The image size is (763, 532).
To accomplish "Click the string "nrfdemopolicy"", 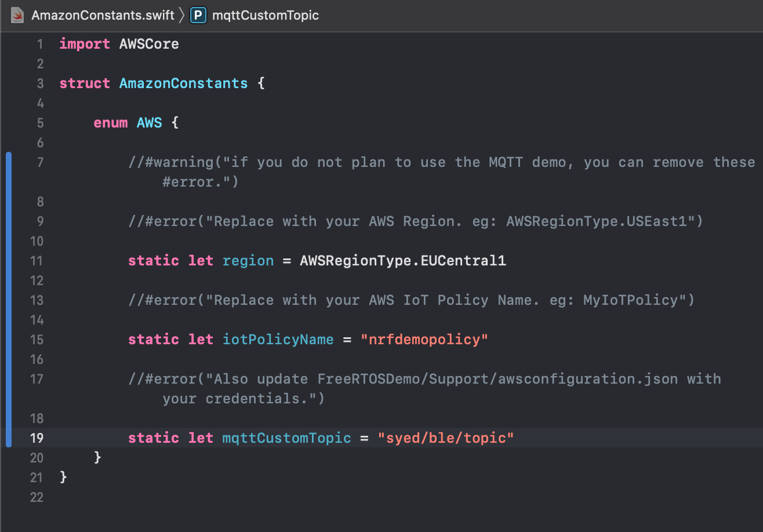I will [x=424, y=339].
